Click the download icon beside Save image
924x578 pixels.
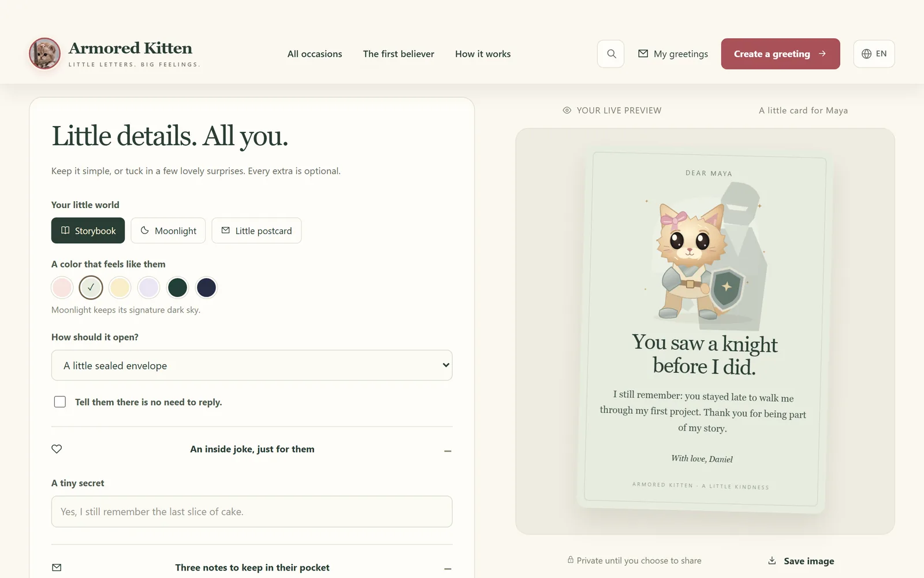coord(772,561)
